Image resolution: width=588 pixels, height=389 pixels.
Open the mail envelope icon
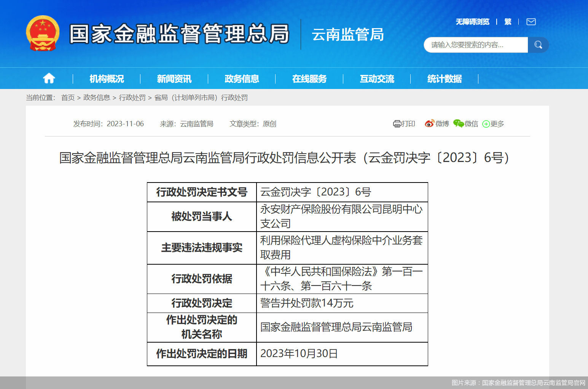click(x=531, y=22)
